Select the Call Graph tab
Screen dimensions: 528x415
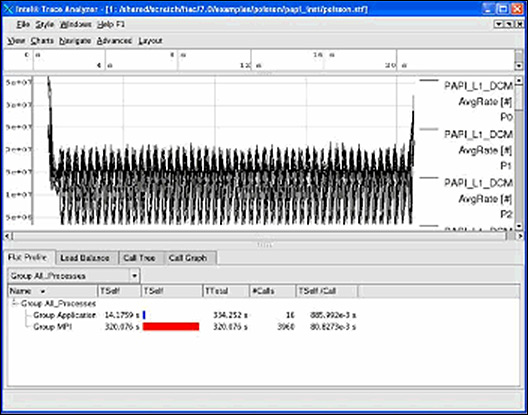(x=188, y=258)
